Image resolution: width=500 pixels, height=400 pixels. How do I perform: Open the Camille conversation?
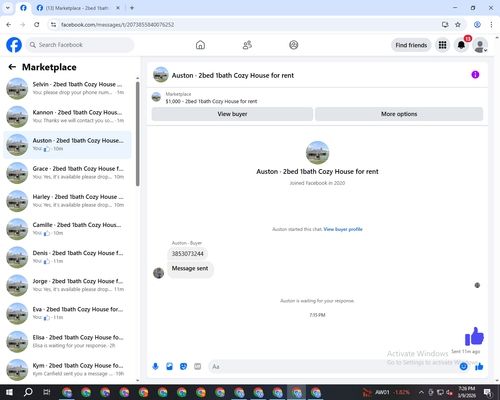[67, 229]
